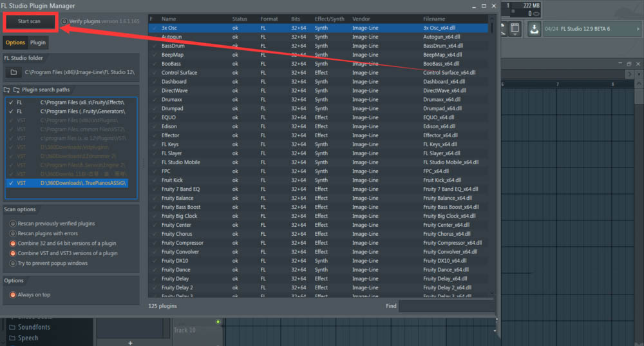This screenshot has width=644, height=346.
Task: Click the Track 10 label in playlist
Action: (x=184, y=330)
